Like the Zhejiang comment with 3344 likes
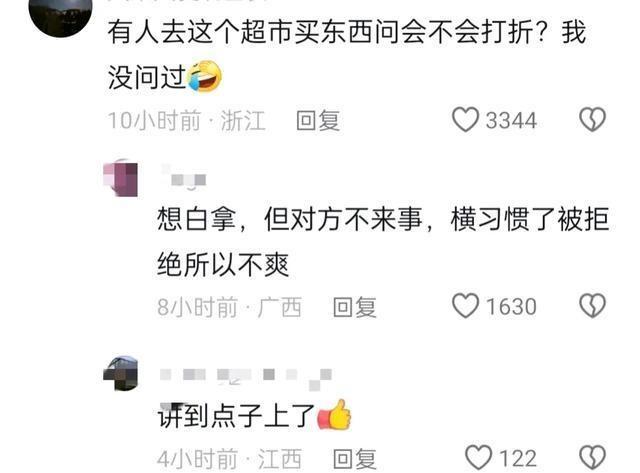Viewport: 640px width, 473px height. click(x=465, y=120)
